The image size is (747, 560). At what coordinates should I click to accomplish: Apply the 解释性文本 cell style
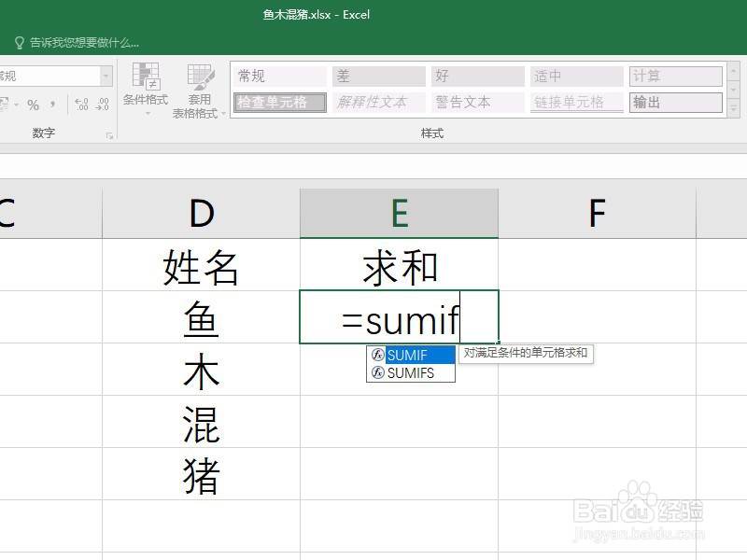(x=379, y=103)
